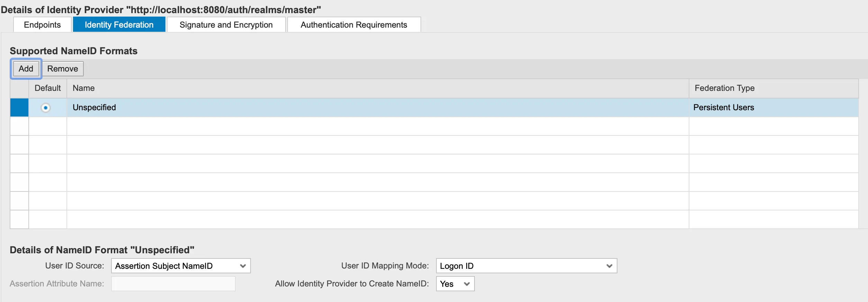Click the chevron arrow next to Yes
Viewport: 868px width, 302px height.
click(467, 284)
